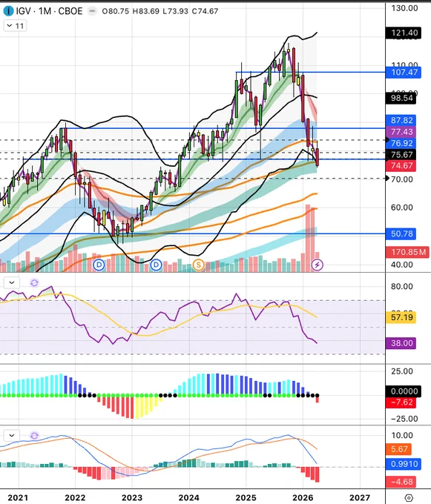Click the 70.00 price scale value
Viewport: 431px width, 504px height.
tap(402, 179)
